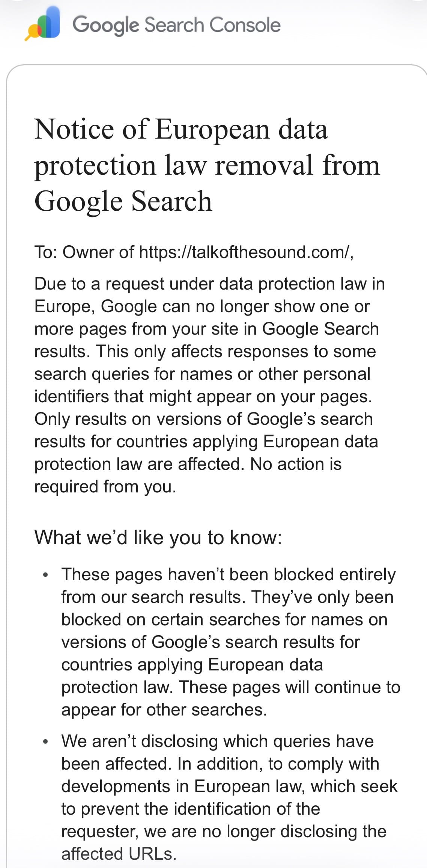Click "These pages will continue to" sentence

(x=290, y=687)
